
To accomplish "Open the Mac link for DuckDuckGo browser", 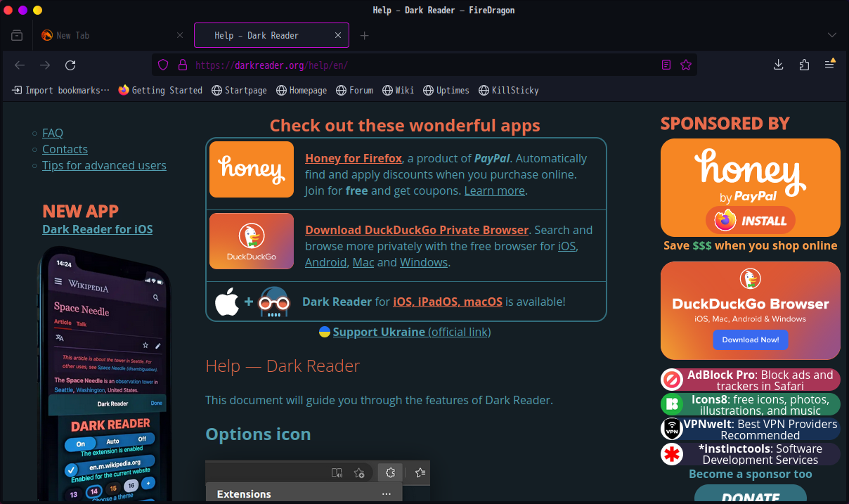I will point(363,262).
